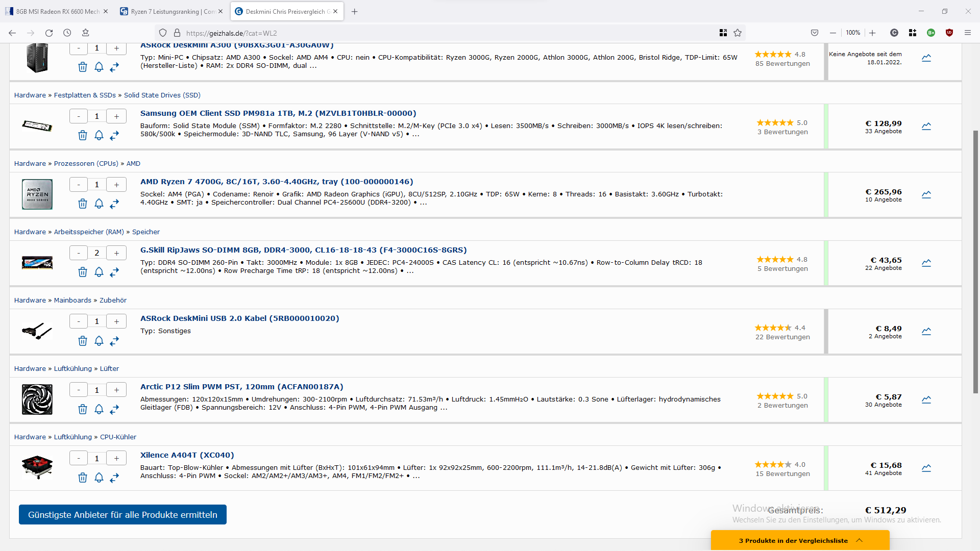Click the AMD Ryzen processor thumbnail

[x=37, y=194]
